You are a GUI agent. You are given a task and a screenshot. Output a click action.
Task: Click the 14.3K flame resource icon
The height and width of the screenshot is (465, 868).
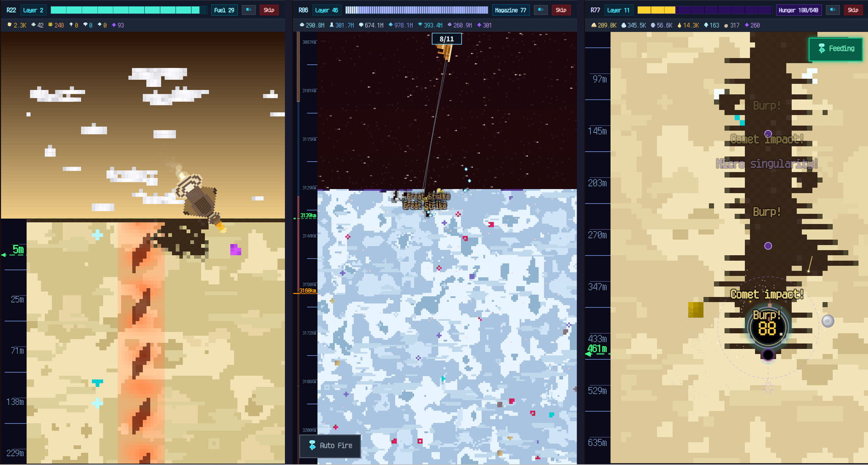679,25
